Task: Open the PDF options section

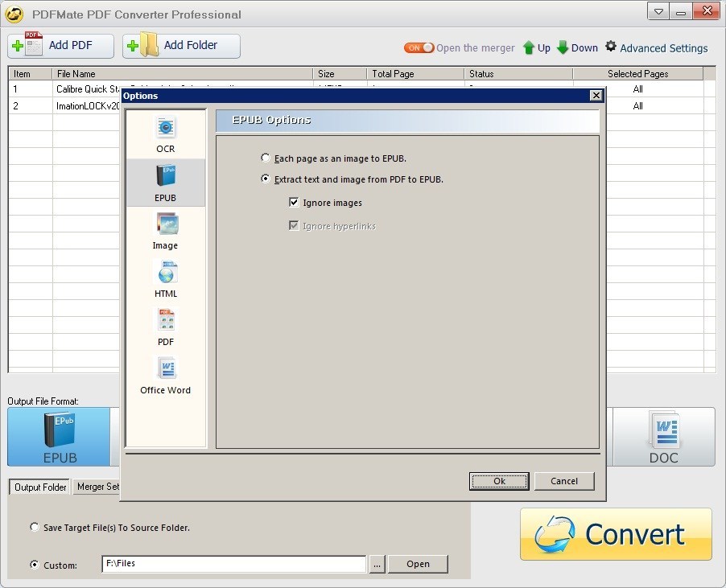Action: coord(165,327)
